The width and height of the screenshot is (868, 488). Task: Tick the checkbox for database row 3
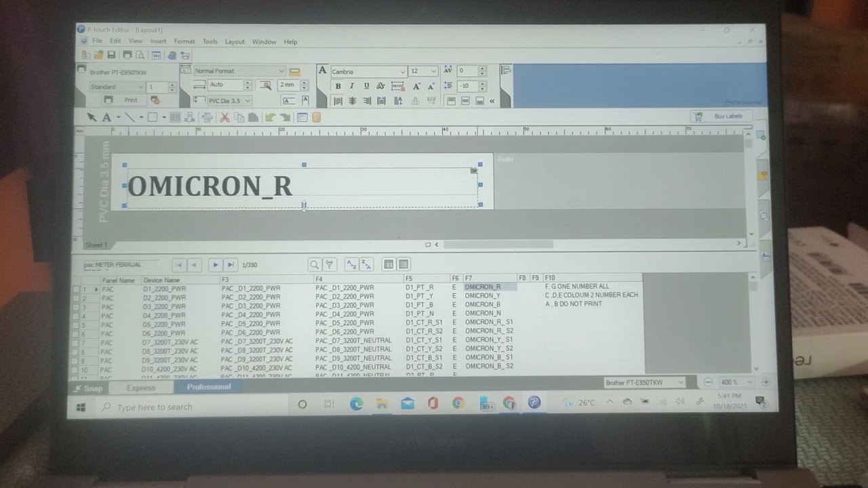pyautogui.click(x=76, y=307)
